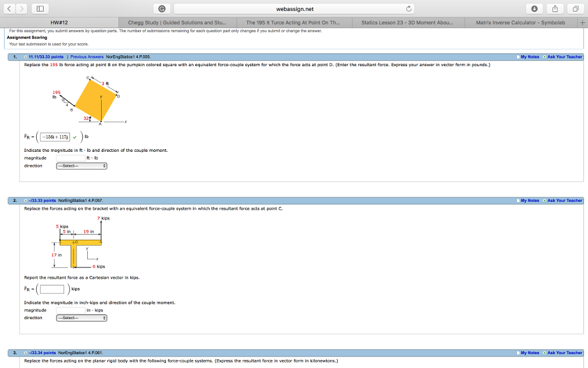Click -/33.33 points link in question 2

tap(42, 201)
